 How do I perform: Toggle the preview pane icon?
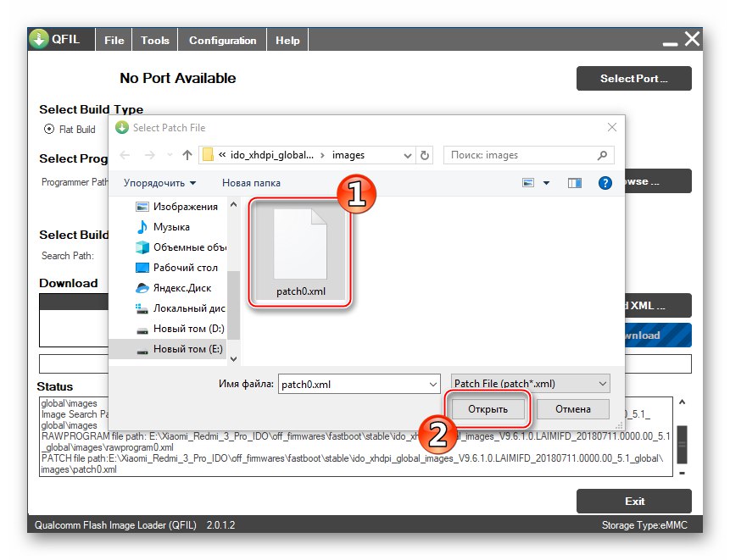pyautogui.click(x=575, y=183)
